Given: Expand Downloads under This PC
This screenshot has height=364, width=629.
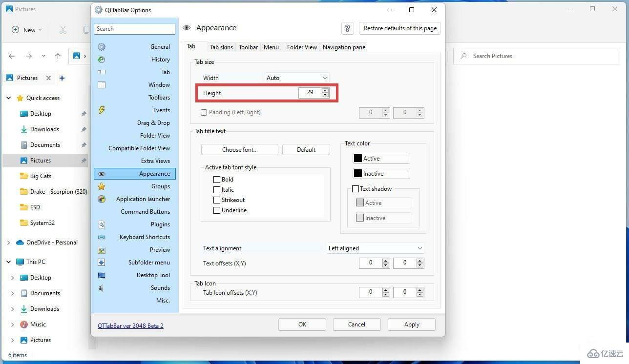Looking at the screenshot, I should coord(12,309).
